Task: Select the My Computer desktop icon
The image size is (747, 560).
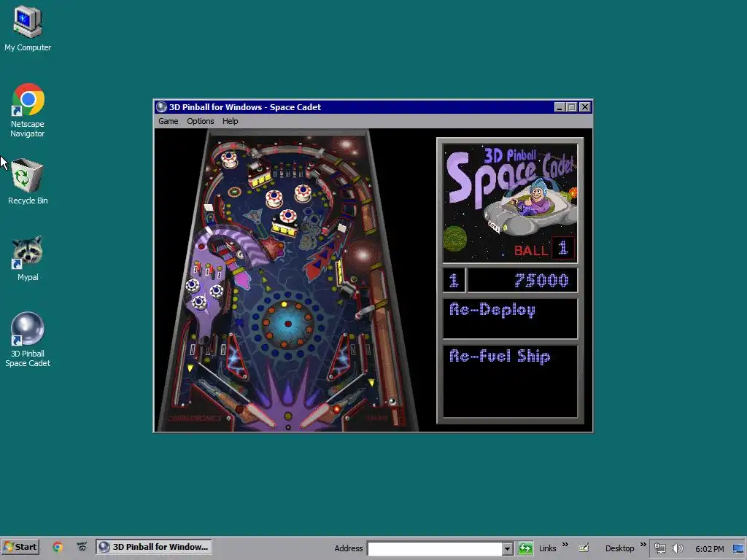Action: tap(28, 28)
